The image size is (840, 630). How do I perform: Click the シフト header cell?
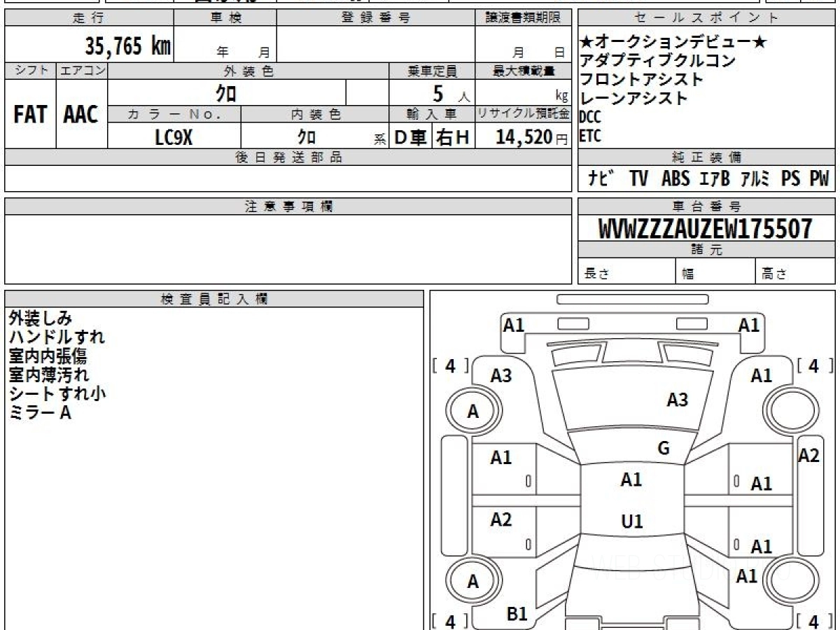[x=30, y=71]
